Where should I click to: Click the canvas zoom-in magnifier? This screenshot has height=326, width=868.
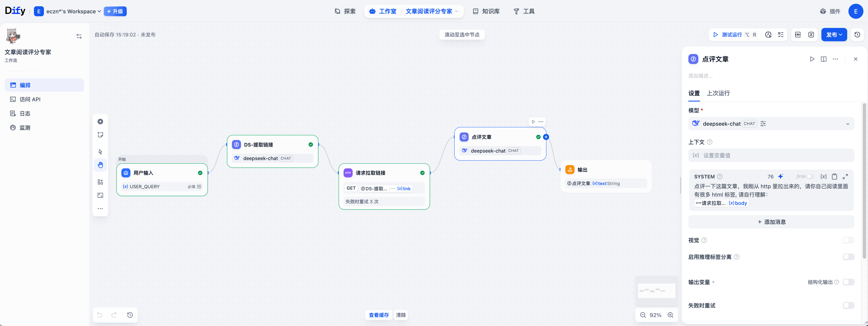pyautogui.click(x=670, y=315)
